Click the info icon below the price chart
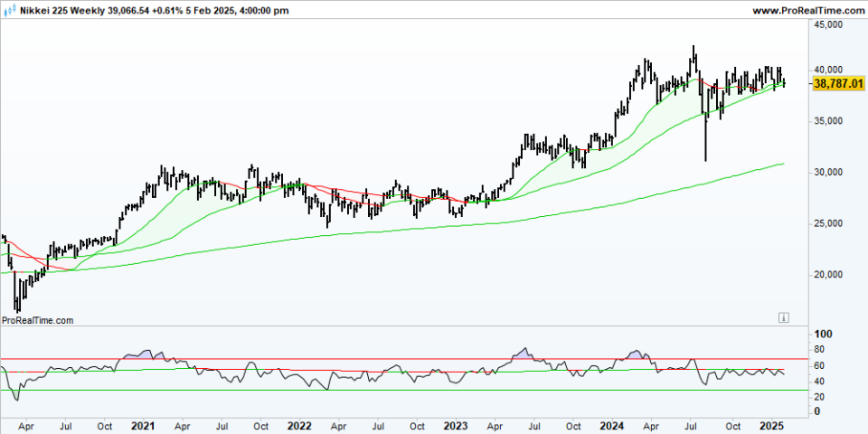The image size is (868, 434). pyautogui.click(x=783, y=317)
